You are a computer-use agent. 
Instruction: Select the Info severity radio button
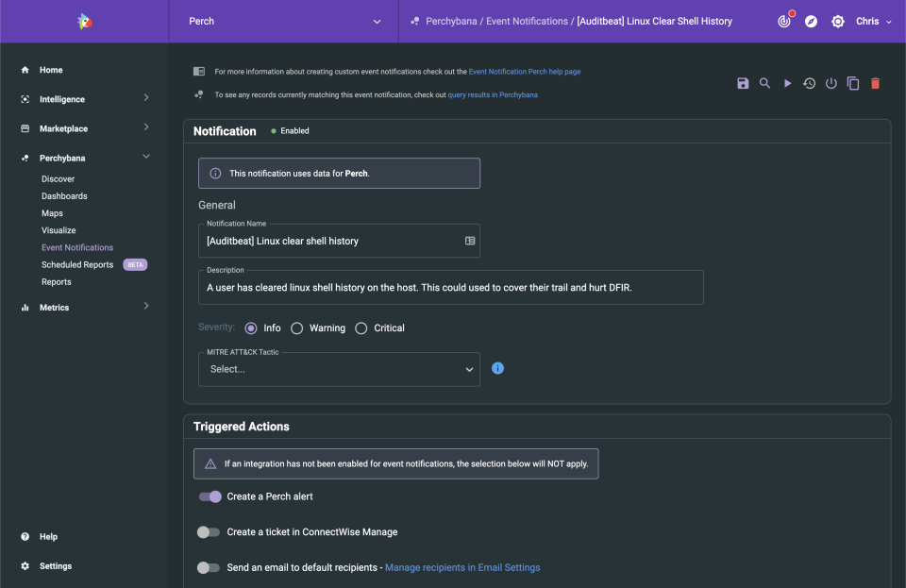click(251, 328)
